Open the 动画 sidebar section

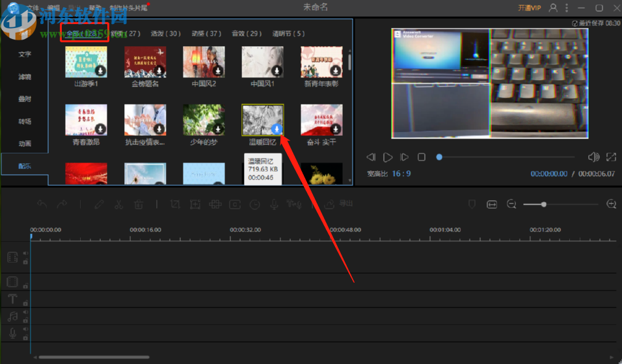pos(25,144)
